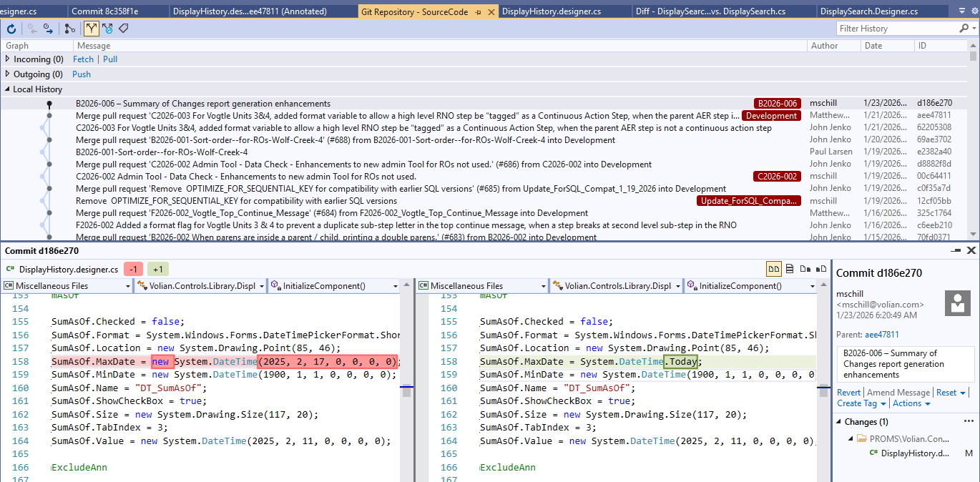Click the Refresh icon in Git toolbar
This screenshot has height=482, width=980.
click(11, 29)
